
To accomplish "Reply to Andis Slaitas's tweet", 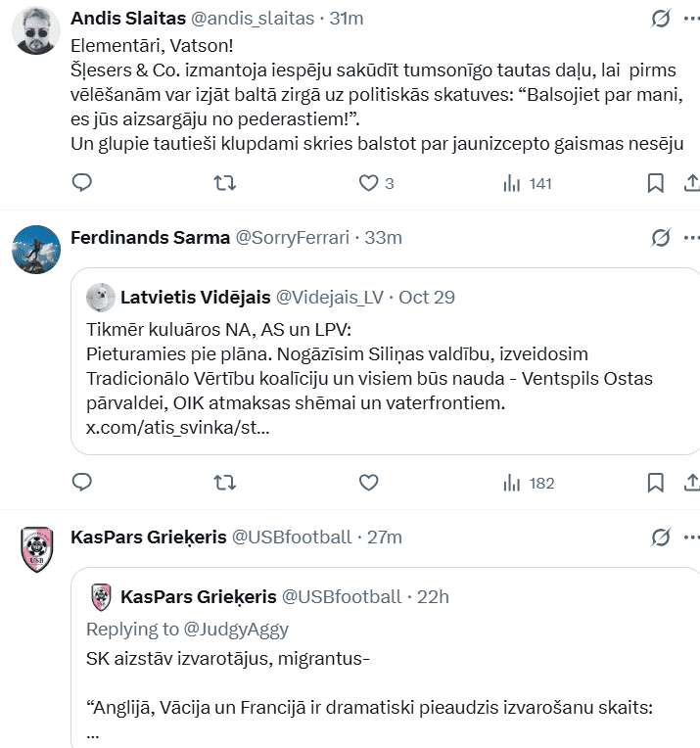I will [x=83, y=183].
